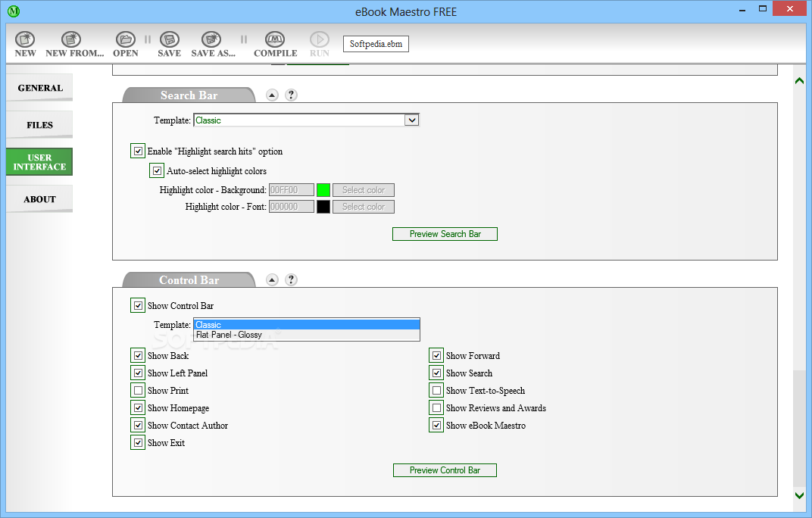
Task: Click the 000000 font color field
Action: [x=291, y=207]
